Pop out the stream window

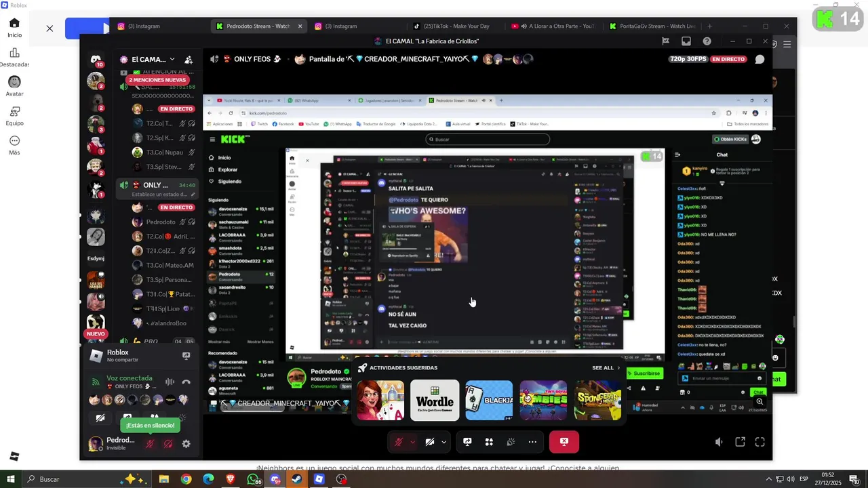pyautogui.click(x=740, y=442)
